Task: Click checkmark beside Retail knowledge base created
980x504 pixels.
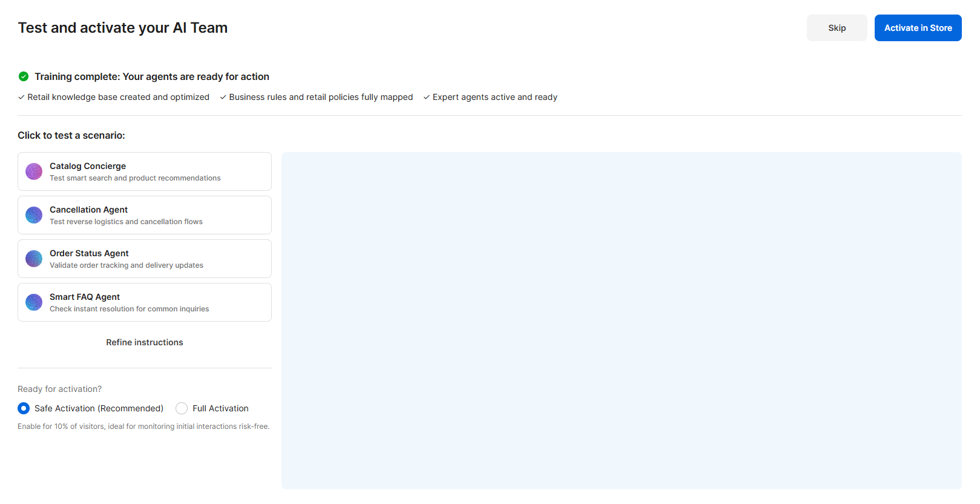Action: (21, 98)
